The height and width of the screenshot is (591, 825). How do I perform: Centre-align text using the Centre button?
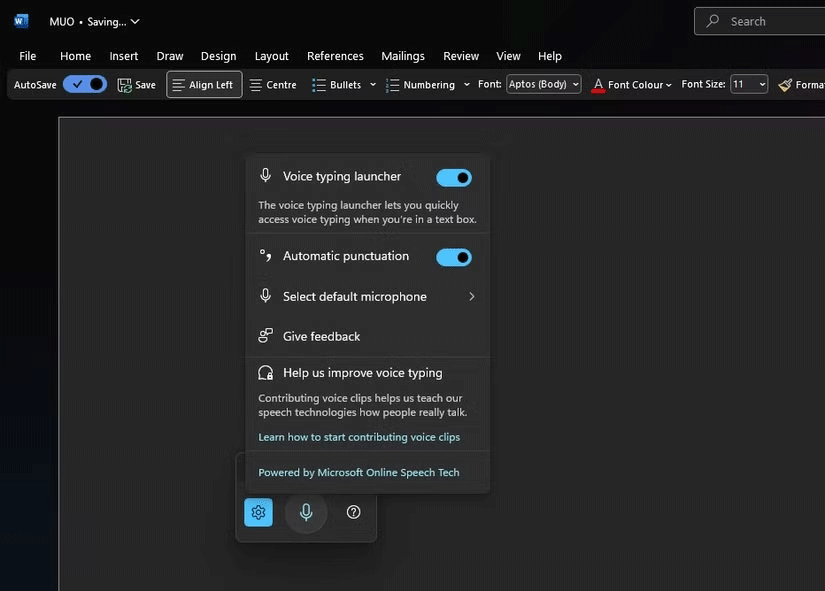point(273,85)
